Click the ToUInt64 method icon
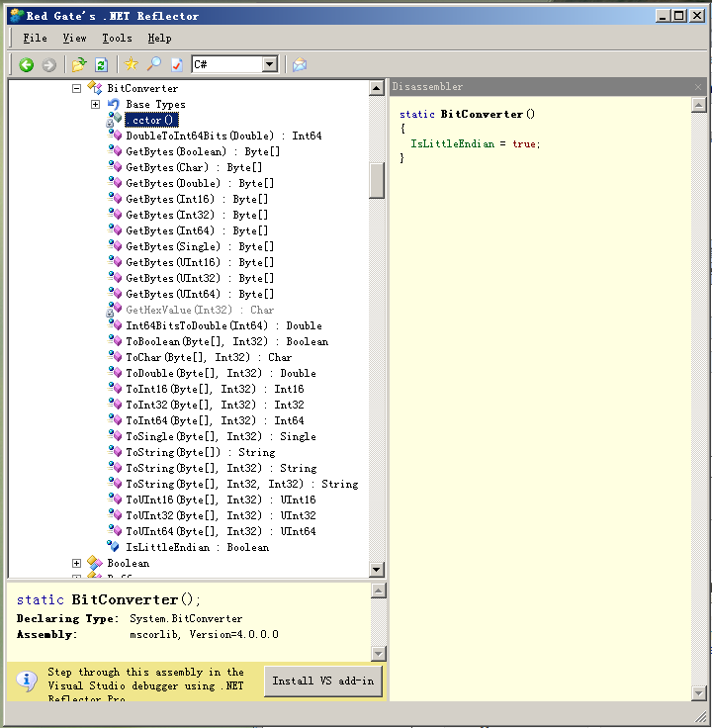The width and height of the screenshot is (712, 728). tap(115, 531)
